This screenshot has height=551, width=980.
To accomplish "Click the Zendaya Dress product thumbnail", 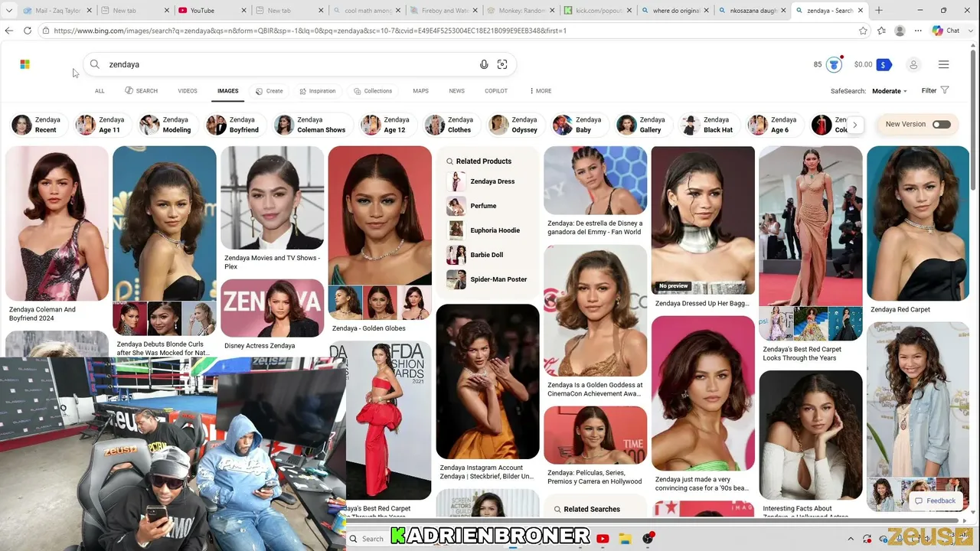I will click(x=456, y=181).
